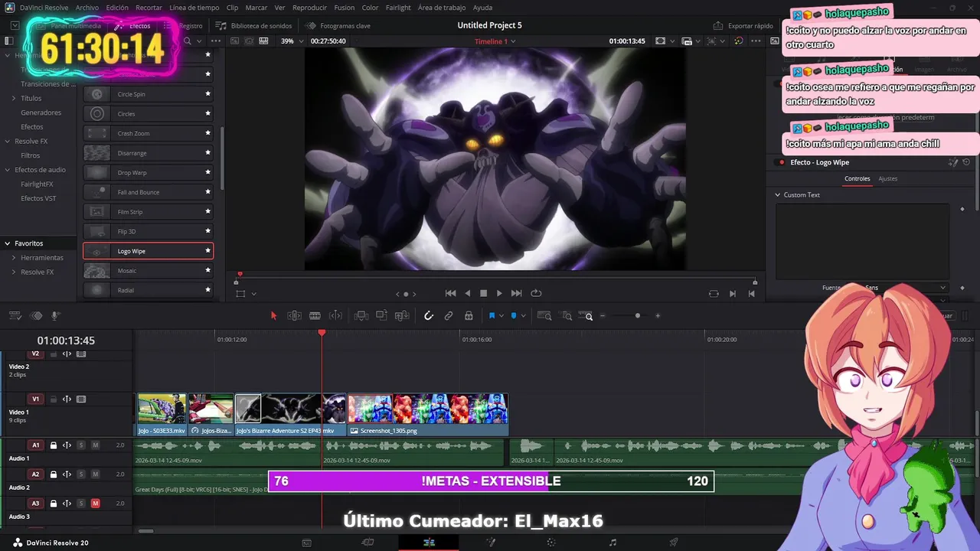This screenshot has height=551, width=980.
Task: Open the Color page icon
Action: [x=550, y=543]
